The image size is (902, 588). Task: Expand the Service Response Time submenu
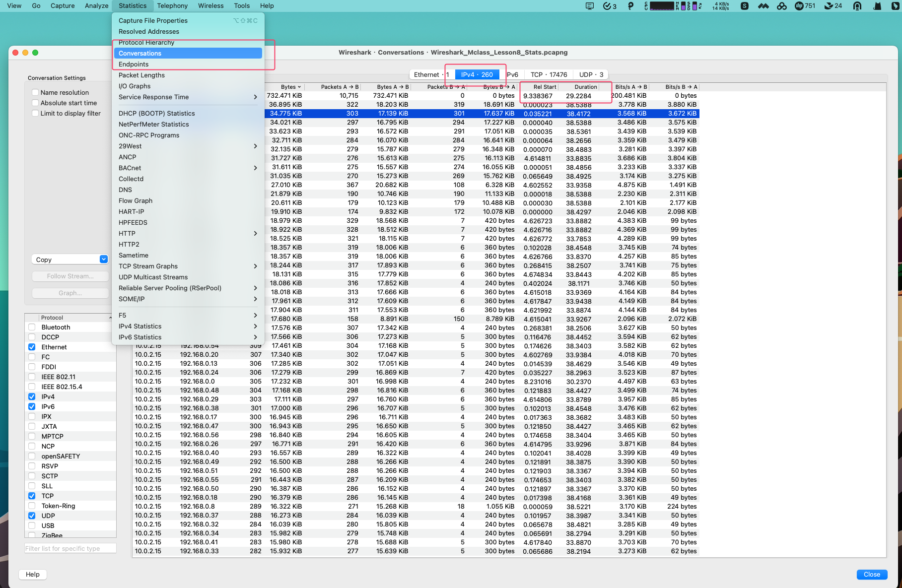coord(188,97)
